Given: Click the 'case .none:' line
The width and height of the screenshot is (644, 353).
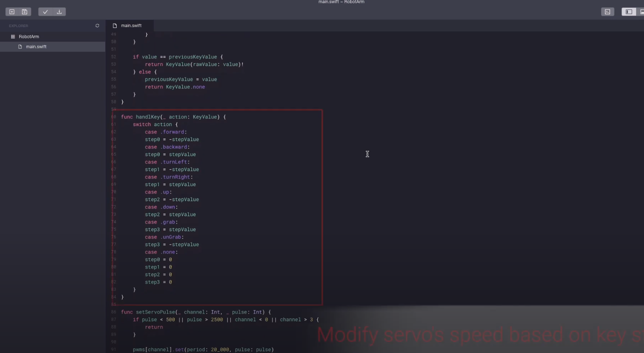Looking at the screenshot, I should 161,252.
